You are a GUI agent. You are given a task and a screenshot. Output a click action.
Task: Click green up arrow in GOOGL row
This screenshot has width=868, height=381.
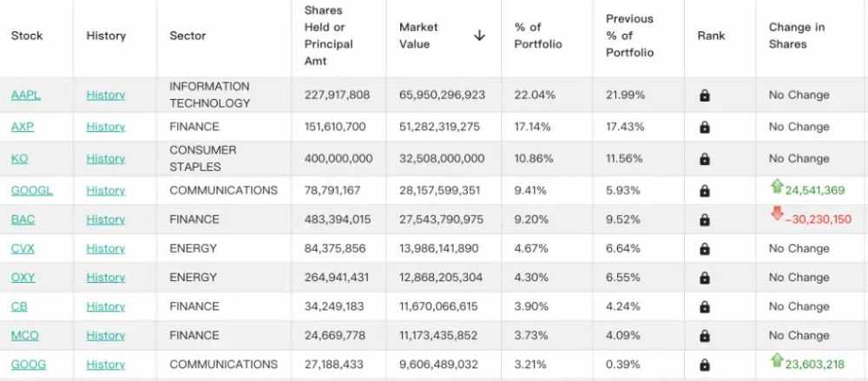(x=777, y=187)
